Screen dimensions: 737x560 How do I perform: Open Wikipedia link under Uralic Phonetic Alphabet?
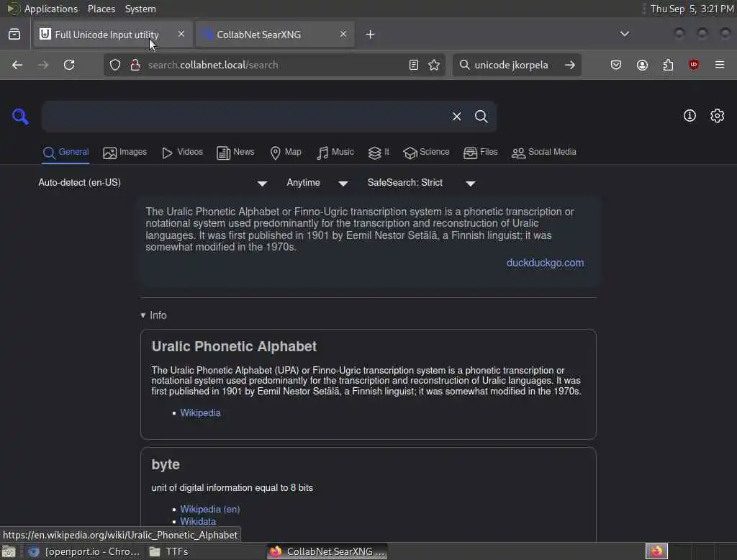pyautogui.click(x=200, y=413)
